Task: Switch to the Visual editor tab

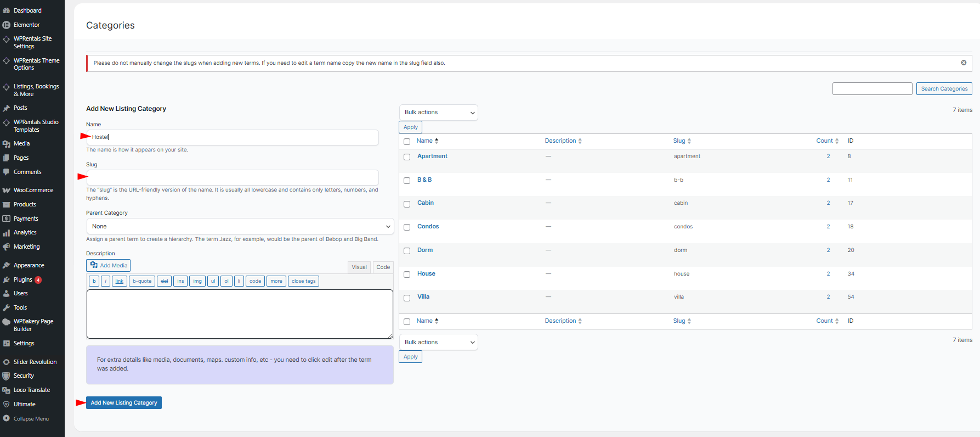Action: pos(359,267)
